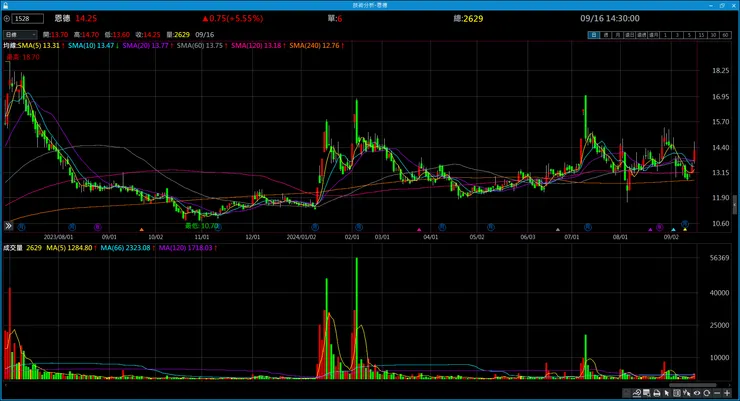This screenshot has width=740, height=401.
Task: Click the gray triangle marker before 07/01
Action: (x=558, y=229)
